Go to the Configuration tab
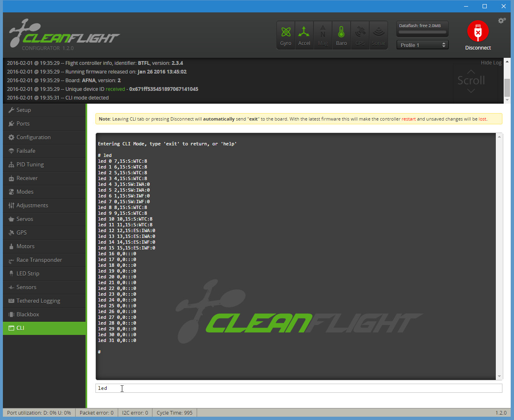514x420 pixels. [x=44, y=138]
